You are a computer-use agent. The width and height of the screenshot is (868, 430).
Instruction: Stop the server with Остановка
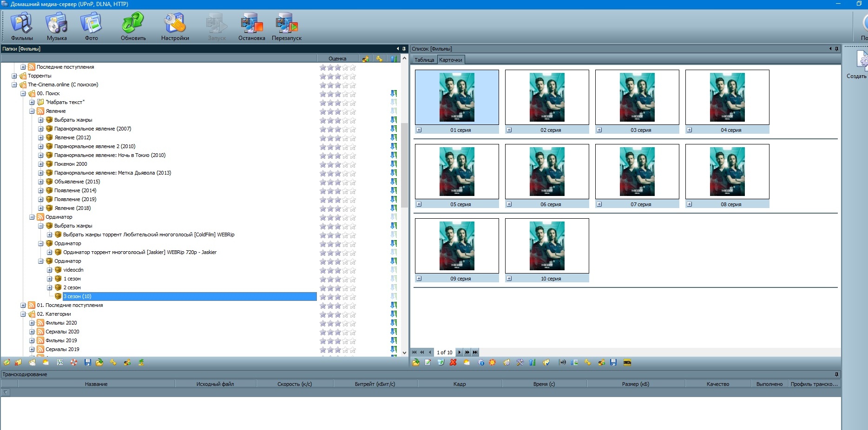(x=251, y=27)
